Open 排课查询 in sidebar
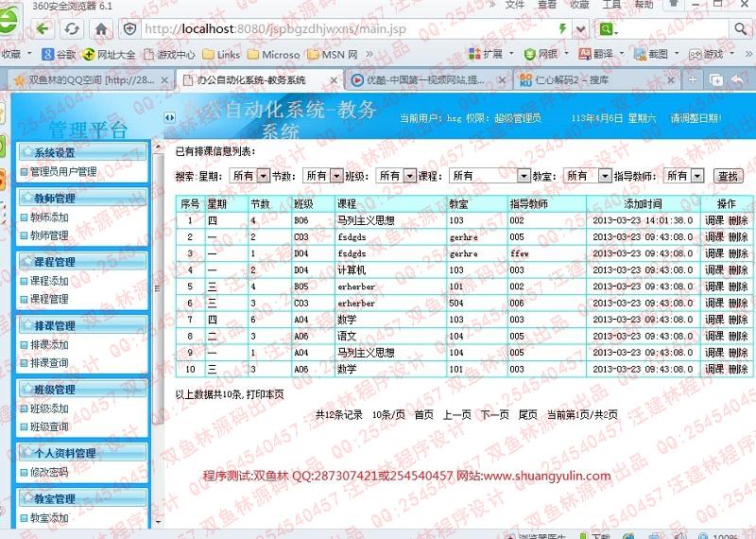The image size is (756, 539). (x=49, y=363)
